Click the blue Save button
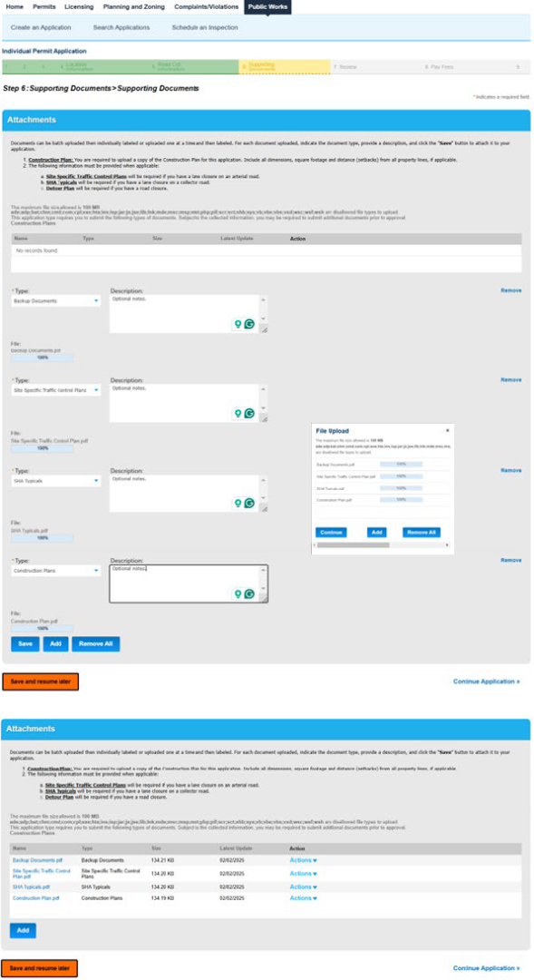Screen dimensions: 534x980 25,643
